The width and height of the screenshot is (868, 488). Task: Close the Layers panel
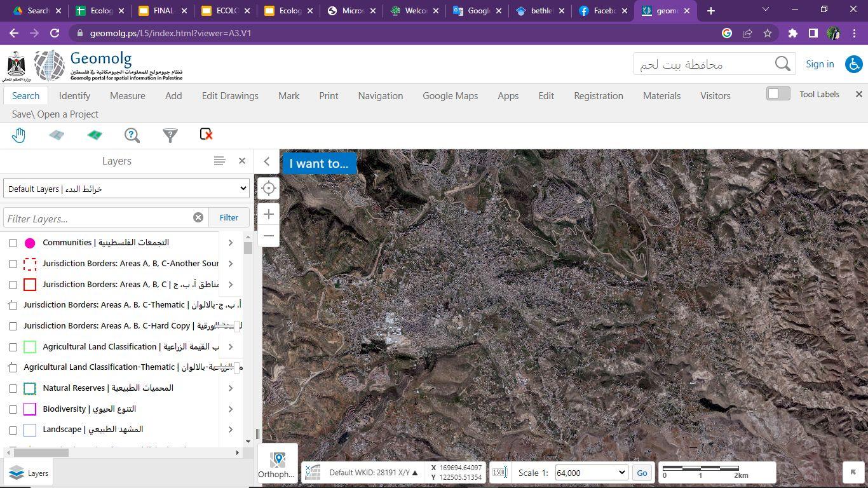(x=242, y=161)
